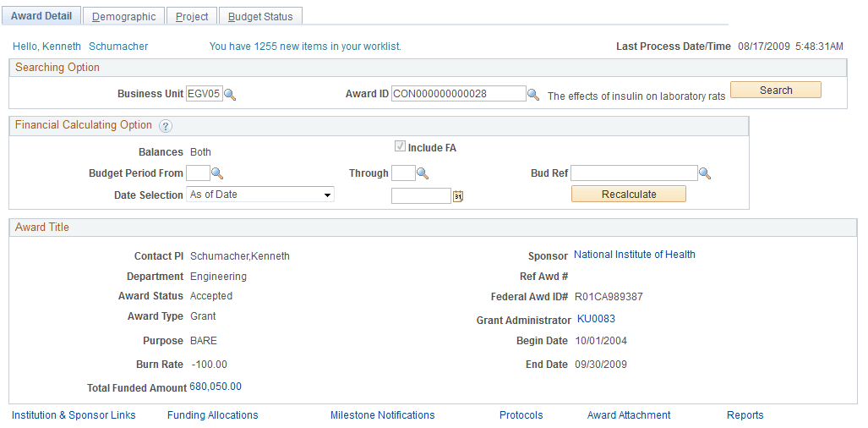The width and height of the screenshot is (868, 428).
Task: Open Bud Ref lookup magnifier
Action: click(x=705, y=174)
